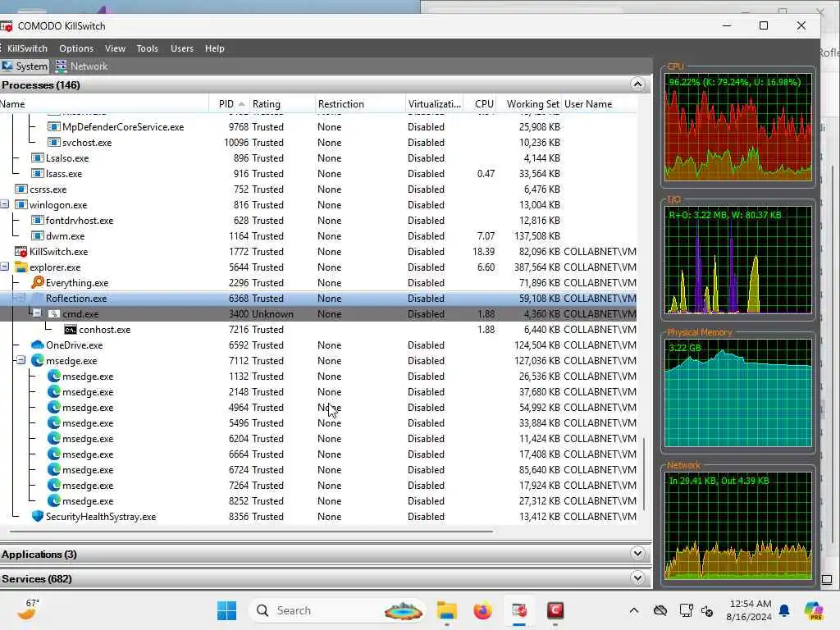Click the Lsalso.exe process icon
Image resolution: width=840 pixels, height=630 pixels.
[38, 158]
